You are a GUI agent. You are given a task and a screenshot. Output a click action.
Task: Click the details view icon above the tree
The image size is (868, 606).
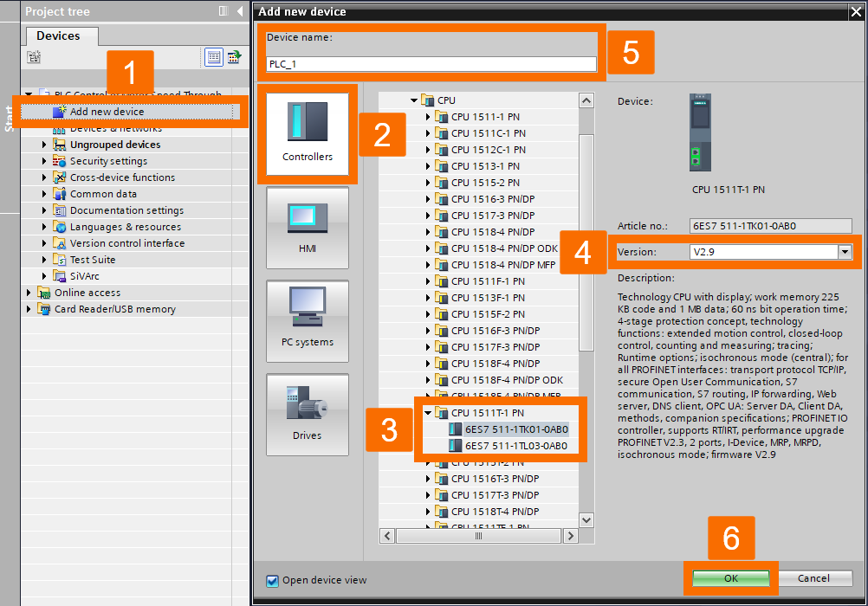(x=213, y=56)
